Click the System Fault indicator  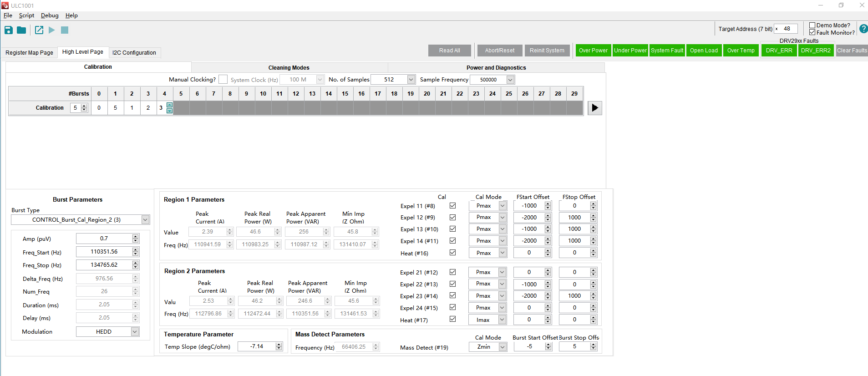[667, 51]
